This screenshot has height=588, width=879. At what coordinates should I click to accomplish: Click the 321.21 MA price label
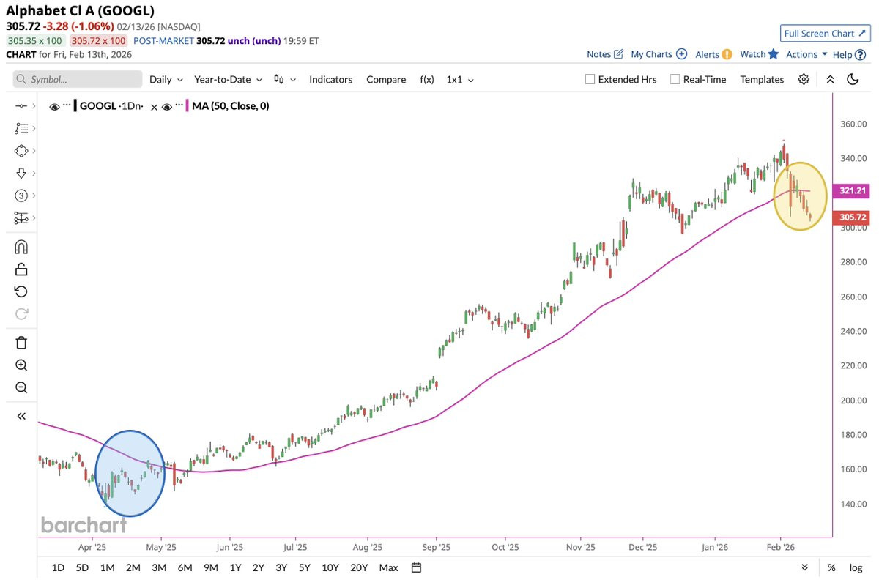853,190
